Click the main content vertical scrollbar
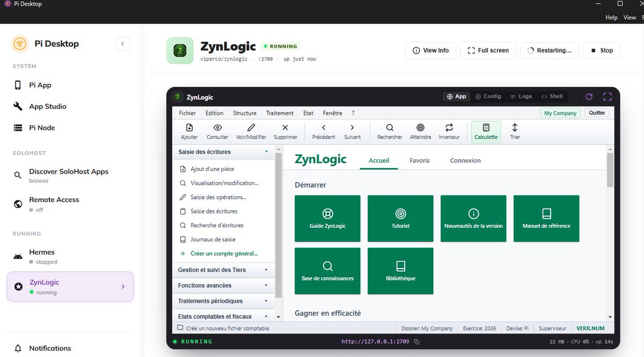Screen dimensions: 644x357 610,169
